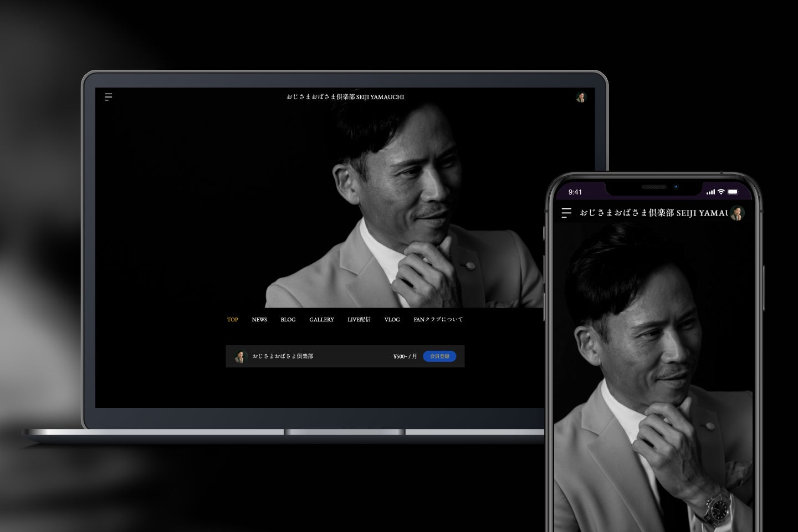Tap the Wi-Fi icon in the phone status bar
The image size is (798, 532).
(721, 192)
